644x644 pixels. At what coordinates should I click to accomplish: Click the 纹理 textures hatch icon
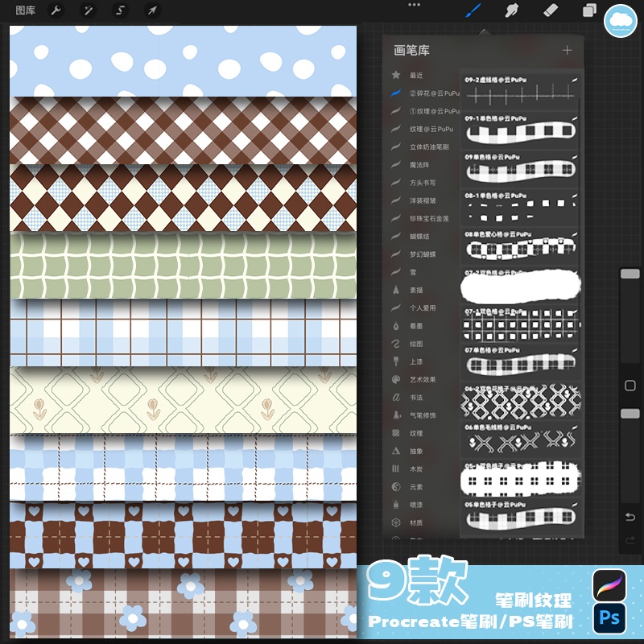click(396, 433)
